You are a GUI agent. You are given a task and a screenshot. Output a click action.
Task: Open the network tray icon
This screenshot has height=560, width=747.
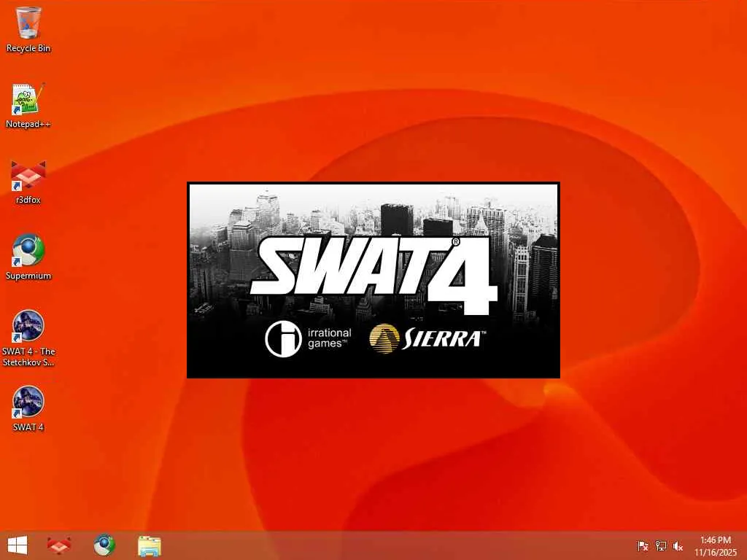660,545
